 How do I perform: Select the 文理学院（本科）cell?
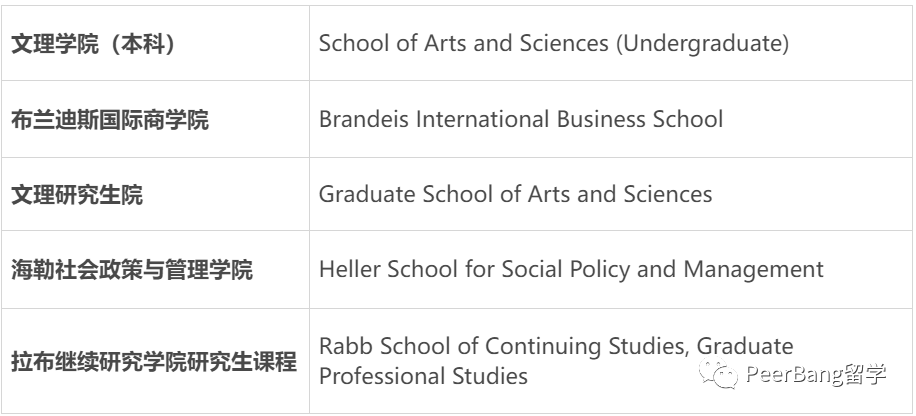[x=155, y=43]
